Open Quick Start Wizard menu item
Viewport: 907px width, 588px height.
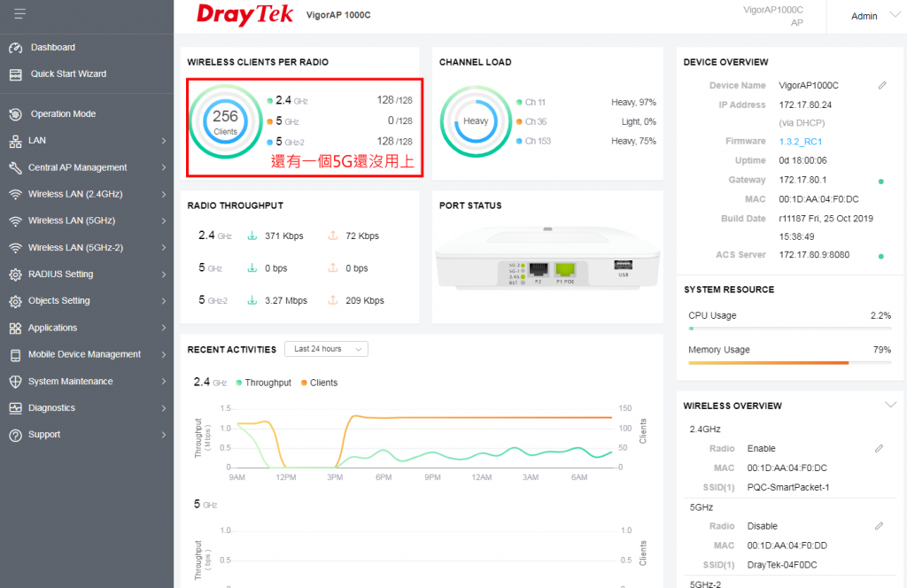[x=68, y=74]
